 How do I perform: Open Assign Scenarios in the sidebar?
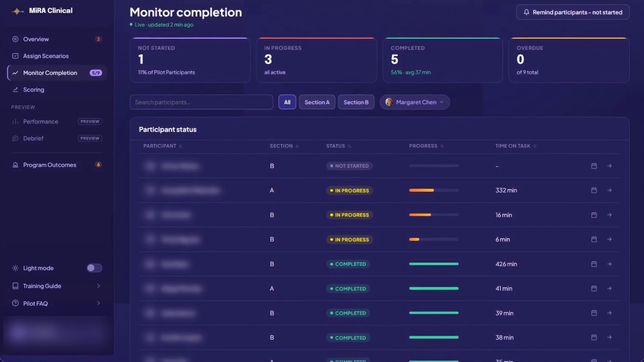pyautogui.click(x=57, y=56)
